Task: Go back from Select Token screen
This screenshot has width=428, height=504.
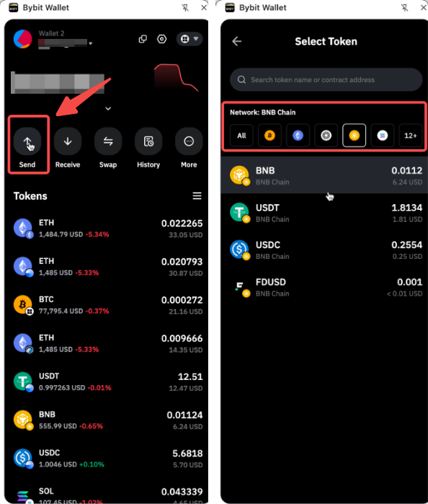Action: (237, 42)
